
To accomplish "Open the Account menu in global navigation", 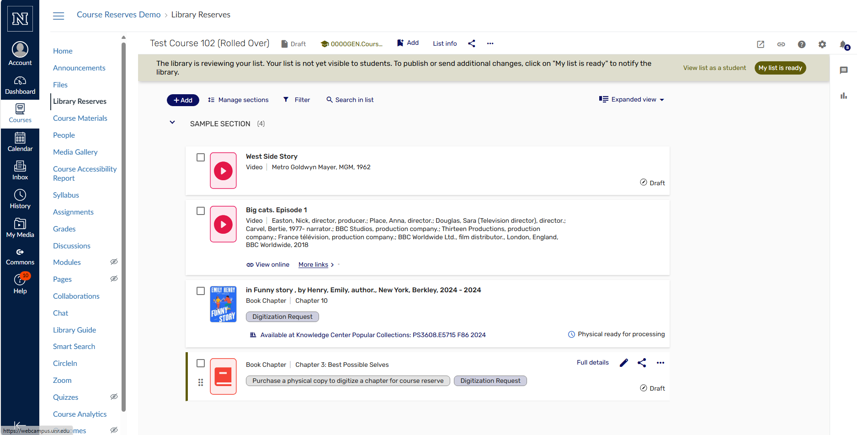I will [20, 54].
